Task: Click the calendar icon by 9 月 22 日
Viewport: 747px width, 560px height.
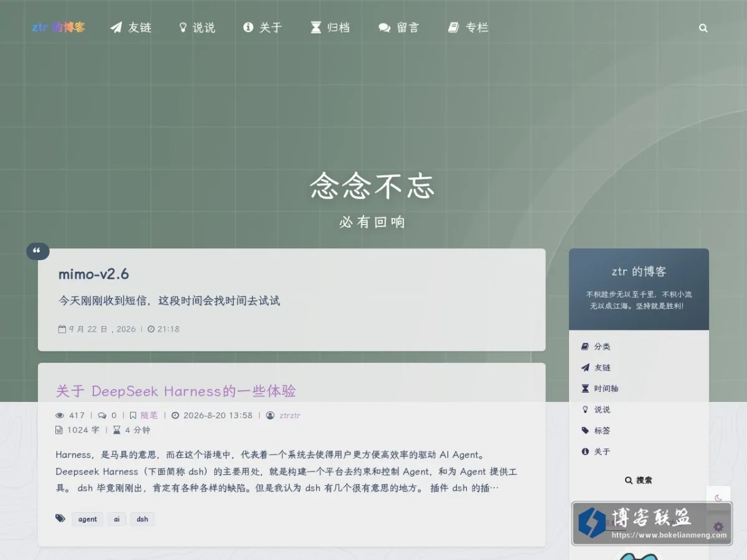Action: coord(62,329)
